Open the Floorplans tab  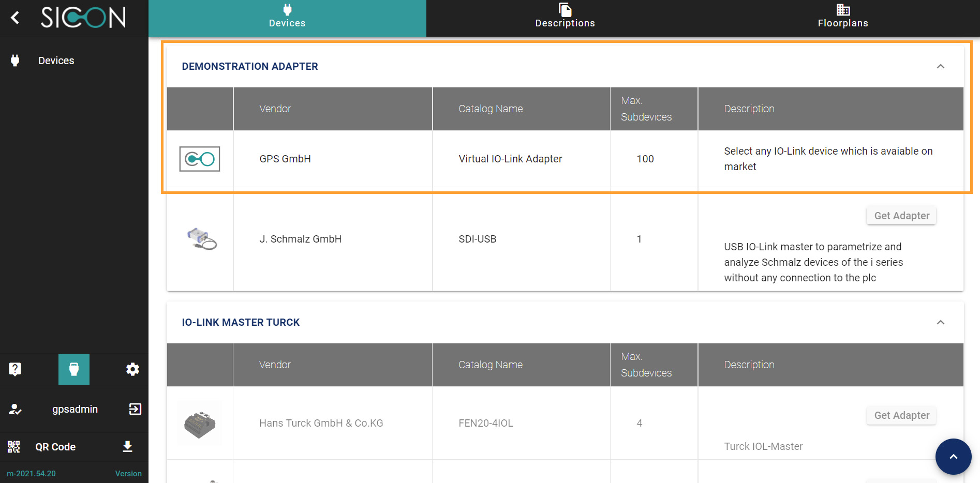click(842, 18)
